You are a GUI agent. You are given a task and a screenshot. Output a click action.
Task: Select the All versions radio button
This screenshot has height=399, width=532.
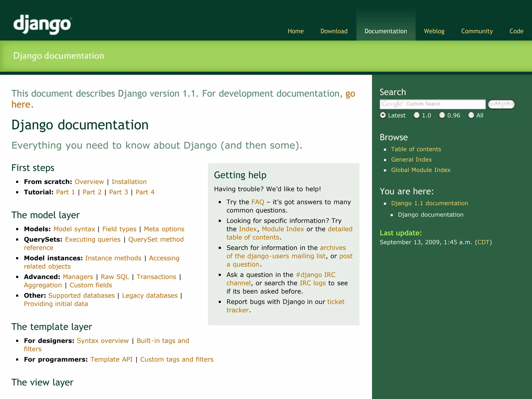click(471, 115)
